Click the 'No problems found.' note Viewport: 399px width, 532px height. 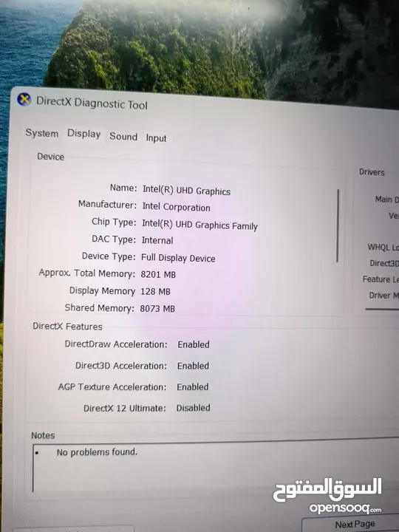tap(97, 452)
